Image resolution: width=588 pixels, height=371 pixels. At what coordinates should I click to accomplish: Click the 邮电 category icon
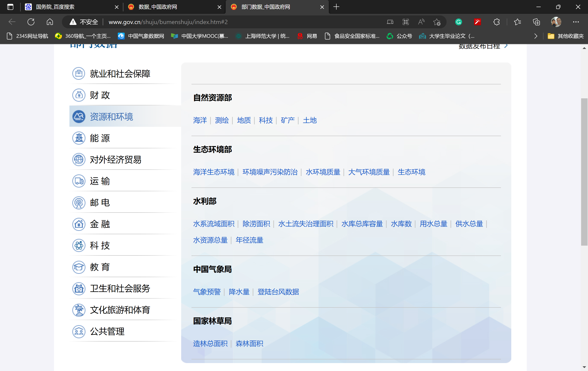coord(78,202)
